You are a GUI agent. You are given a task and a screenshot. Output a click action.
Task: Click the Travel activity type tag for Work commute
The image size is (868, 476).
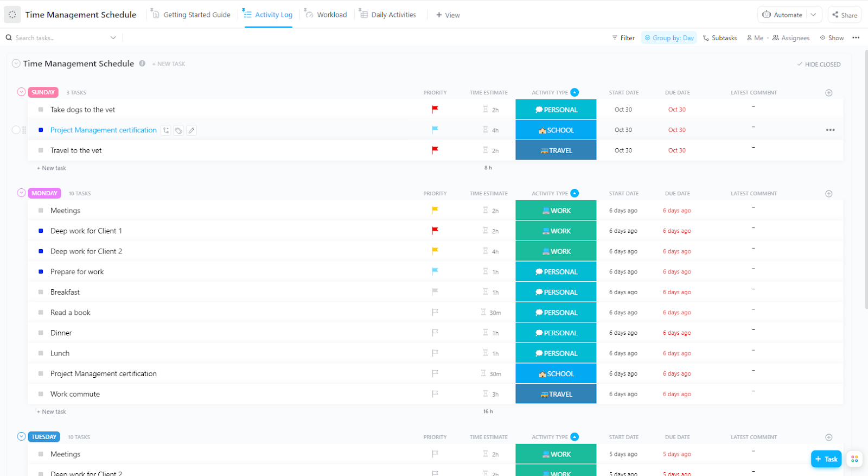click(556, 394)
